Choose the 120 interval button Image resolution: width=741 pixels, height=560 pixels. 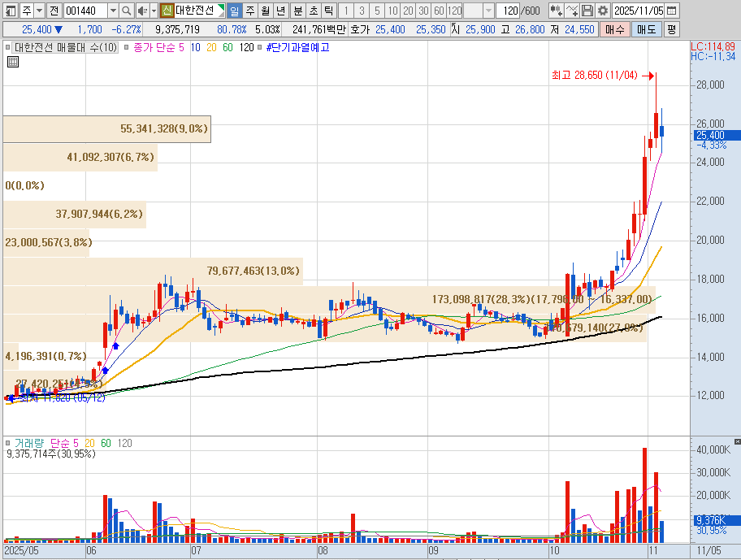coord(454,11)
